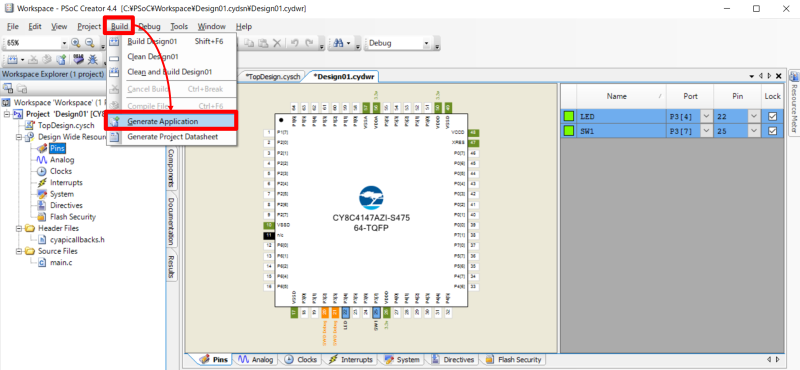800x370 pixels.
Task: Toggle the Lock checkbox for LED
Action: [x=772, y=116]
